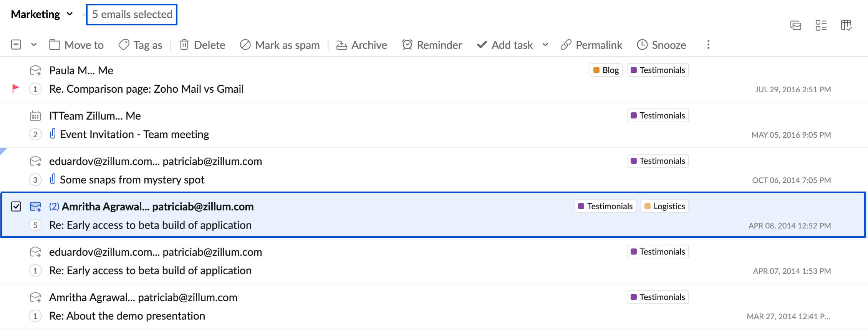
Task: Switch to the conversation view icon
Action: [x=796, y=25]
